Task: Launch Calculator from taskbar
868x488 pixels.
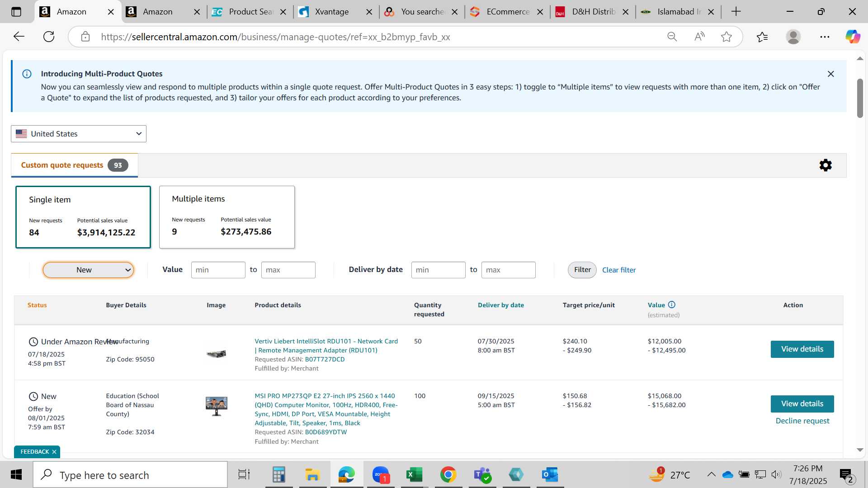Action: [278, 475]
